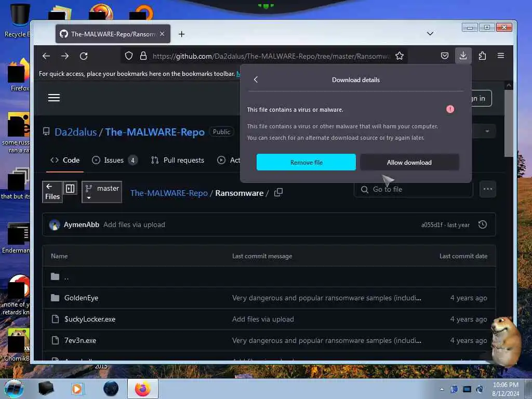Open the GoldenEye folder
The height and width of the screenshot is (399, 532).
[82, 298]
